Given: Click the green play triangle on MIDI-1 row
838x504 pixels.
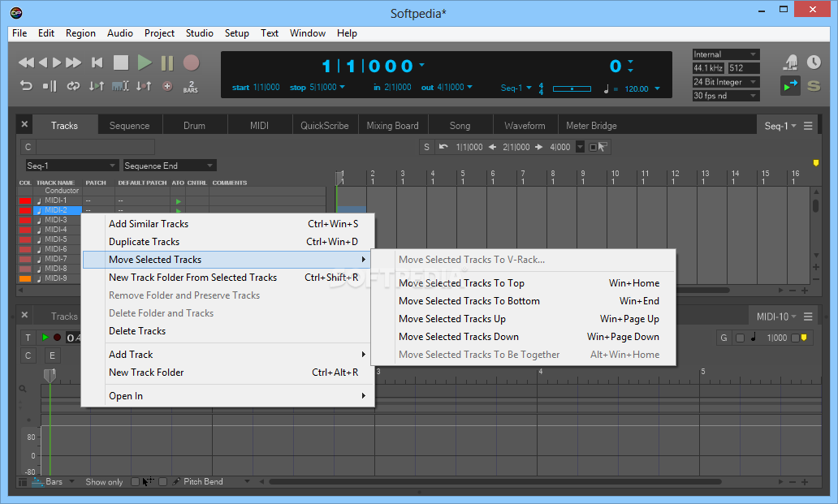Looking at the screenshot, I should 179,201.
